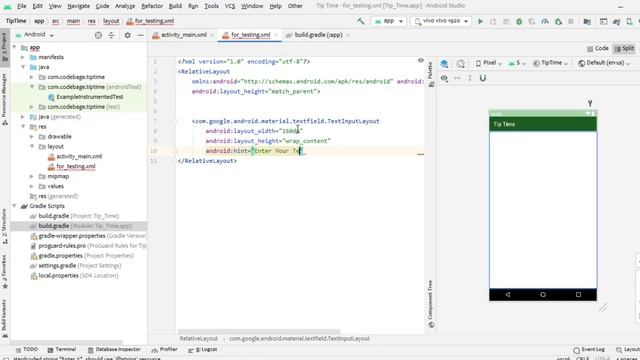Open the Favorites tool window
This screenshot has width=640, height=360.
pyautogui.click(x=4, y=271)
